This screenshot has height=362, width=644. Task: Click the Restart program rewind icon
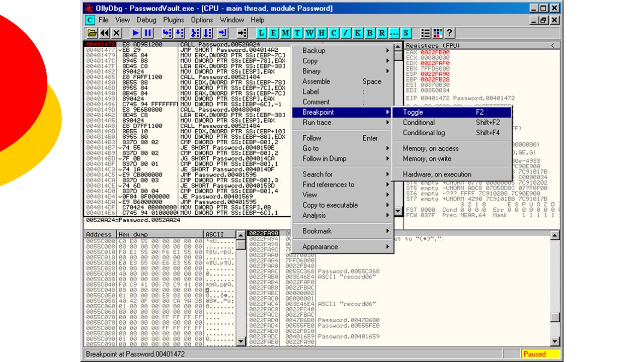pos(104,33)
